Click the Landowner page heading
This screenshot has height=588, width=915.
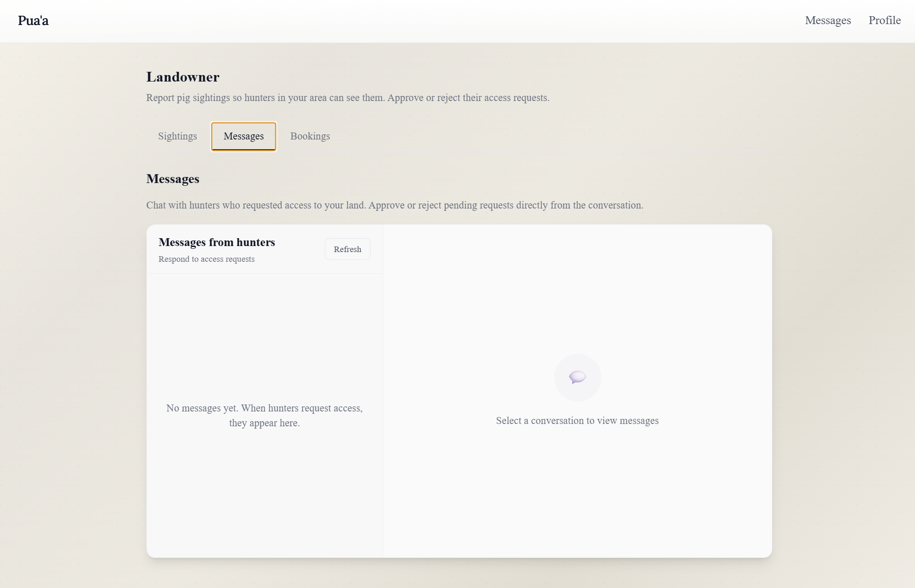point(183,77)
